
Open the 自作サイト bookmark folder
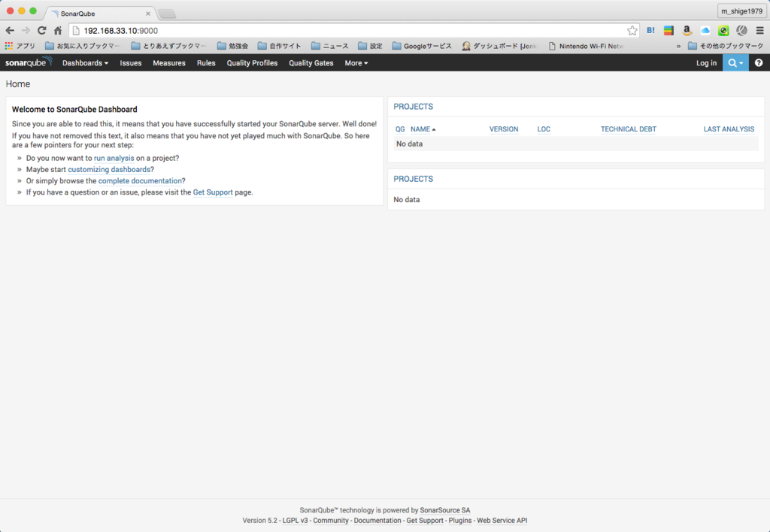(280, 46)
